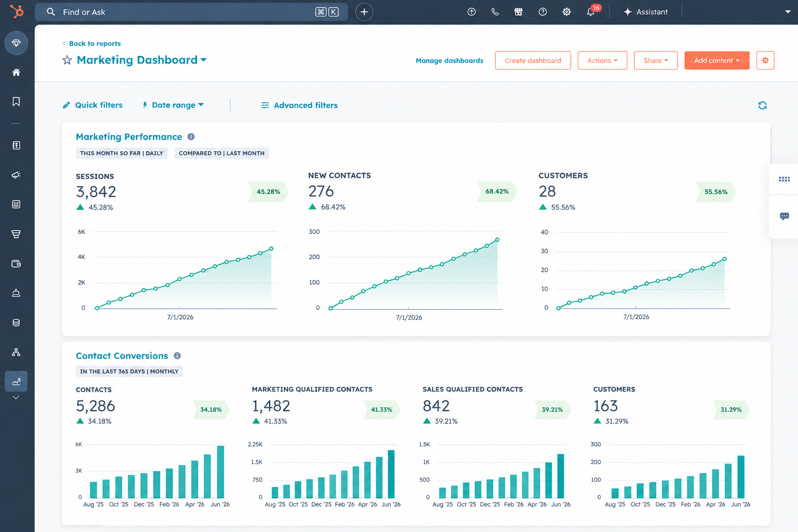Image resolution: width=798 pixels, height=532 pixels.
Task: Click IN THE LAST 365 DAYS | MONTHLY tag
Action: coord(129,371)
